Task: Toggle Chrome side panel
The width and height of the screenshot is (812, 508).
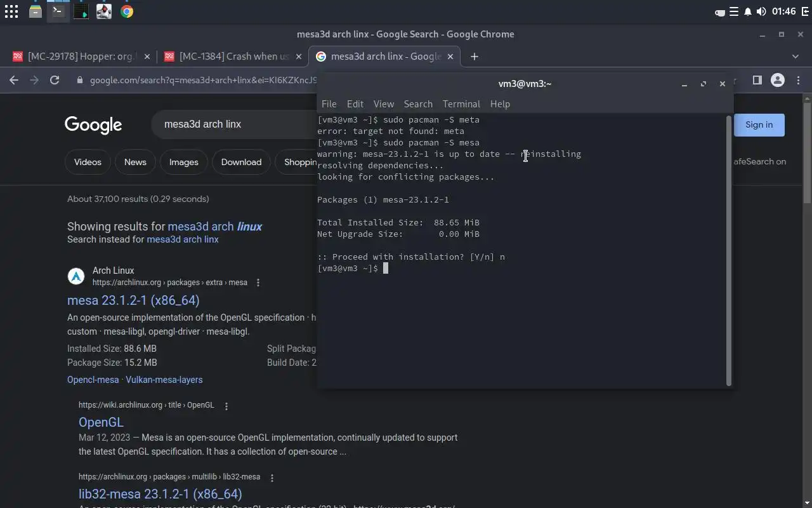Action: click(x=757, y=80)
